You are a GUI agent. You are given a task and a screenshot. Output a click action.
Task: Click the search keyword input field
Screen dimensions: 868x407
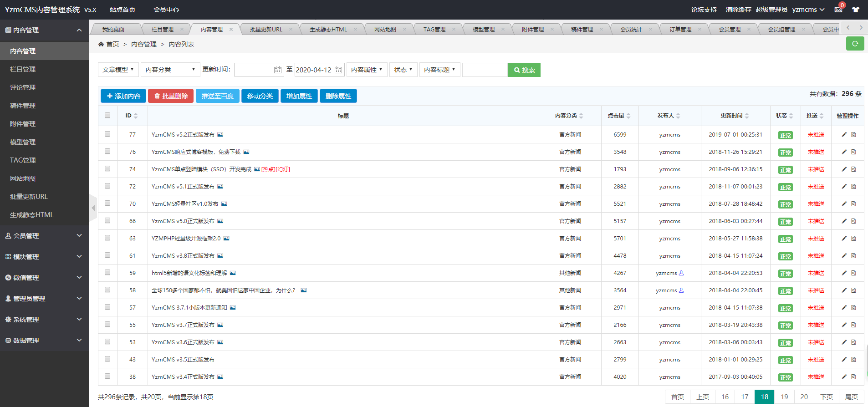coord(485,70)
